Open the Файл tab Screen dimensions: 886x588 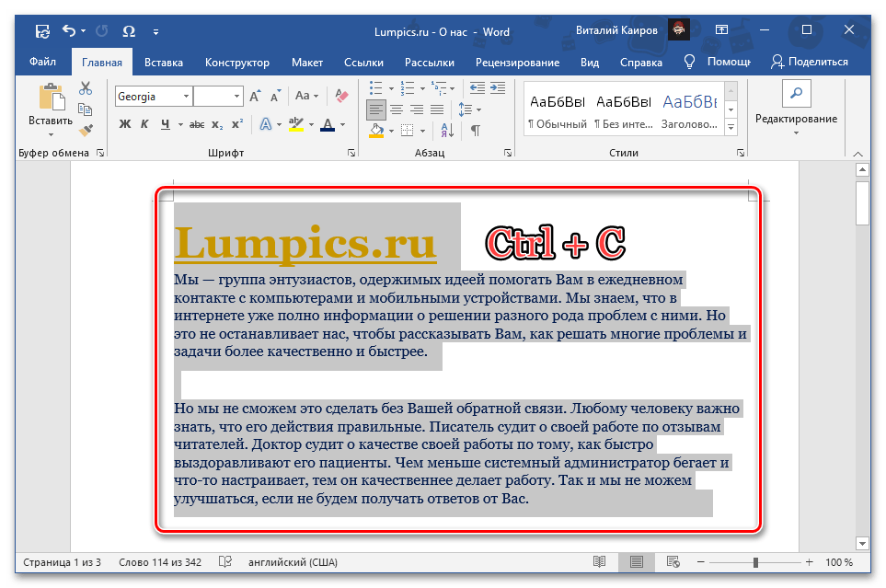(x=42, y=62)
